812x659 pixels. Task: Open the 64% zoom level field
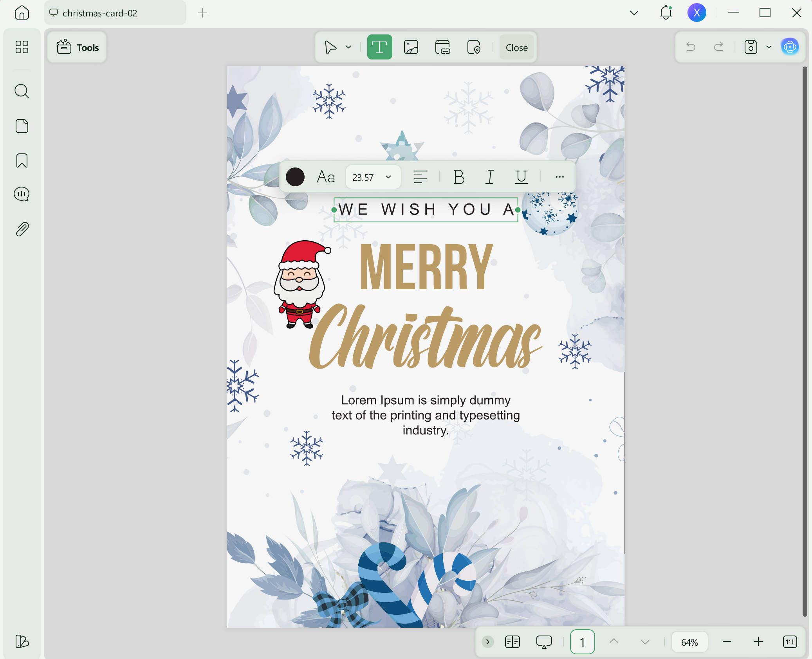click(689, 642)
